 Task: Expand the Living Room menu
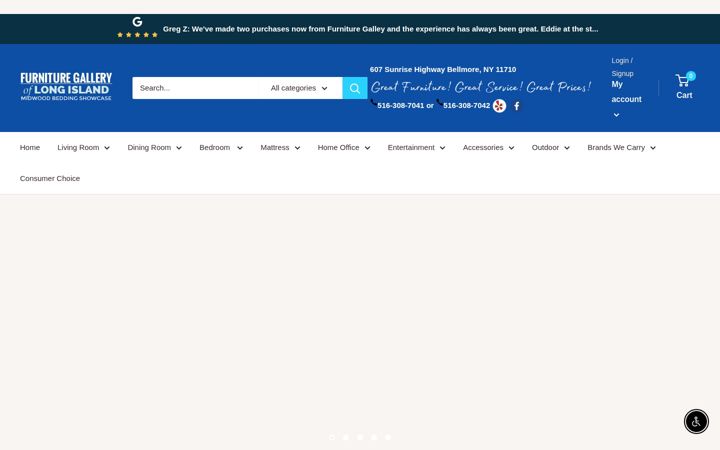click(x=84, y=147)
